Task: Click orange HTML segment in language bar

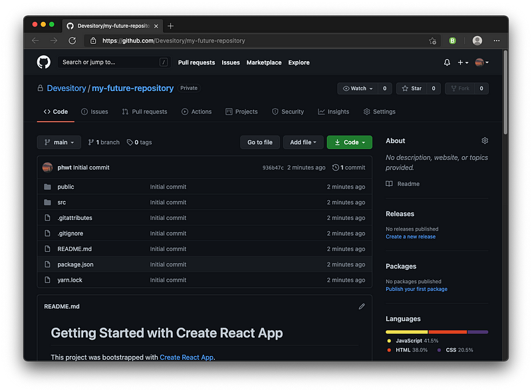Action: pyautogui.click(x=448, y=332)
